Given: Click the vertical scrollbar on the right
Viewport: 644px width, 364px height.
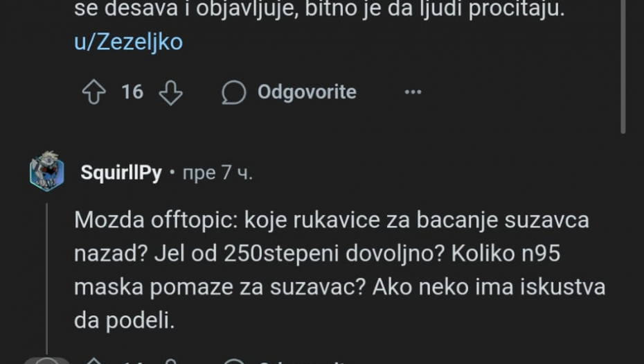Looking at the screenshot, I should [x=623, y=66].
